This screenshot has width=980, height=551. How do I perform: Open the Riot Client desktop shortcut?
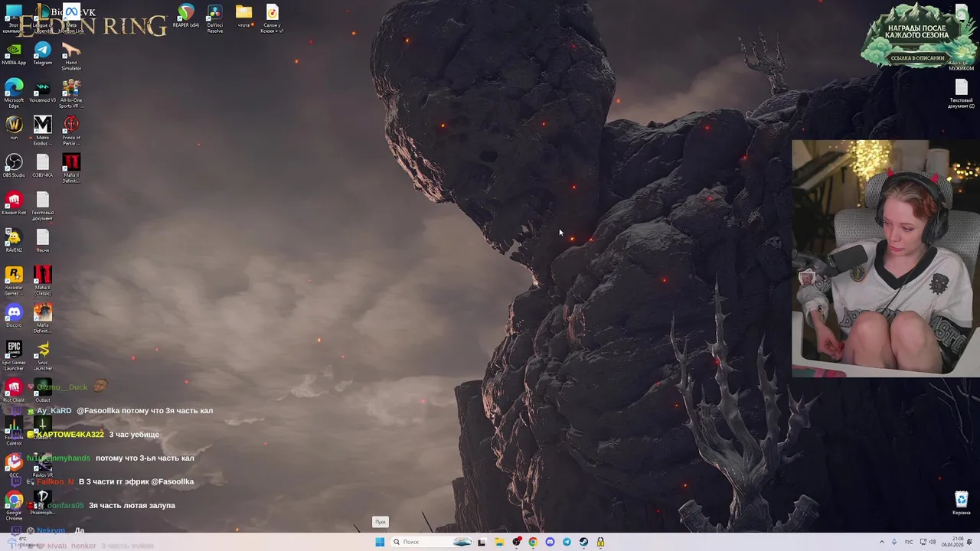tap(14, 391)
